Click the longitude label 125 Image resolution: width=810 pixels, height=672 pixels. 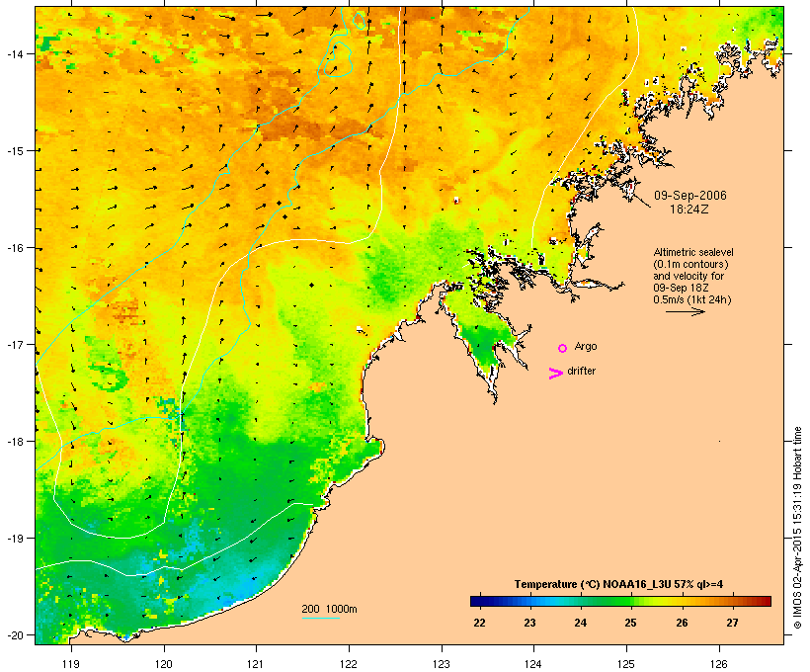626,664
